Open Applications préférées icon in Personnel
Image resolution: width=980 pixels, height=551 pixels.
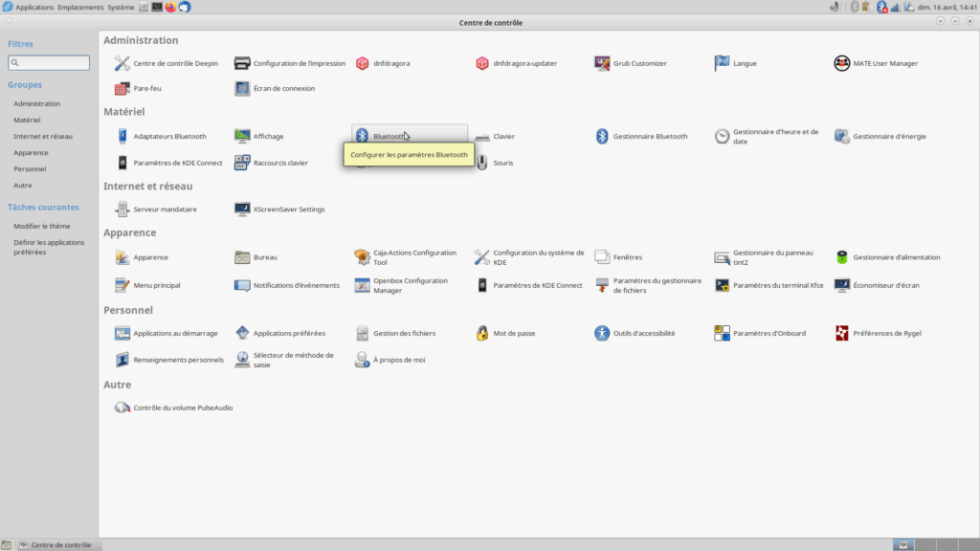pos(242,333)
